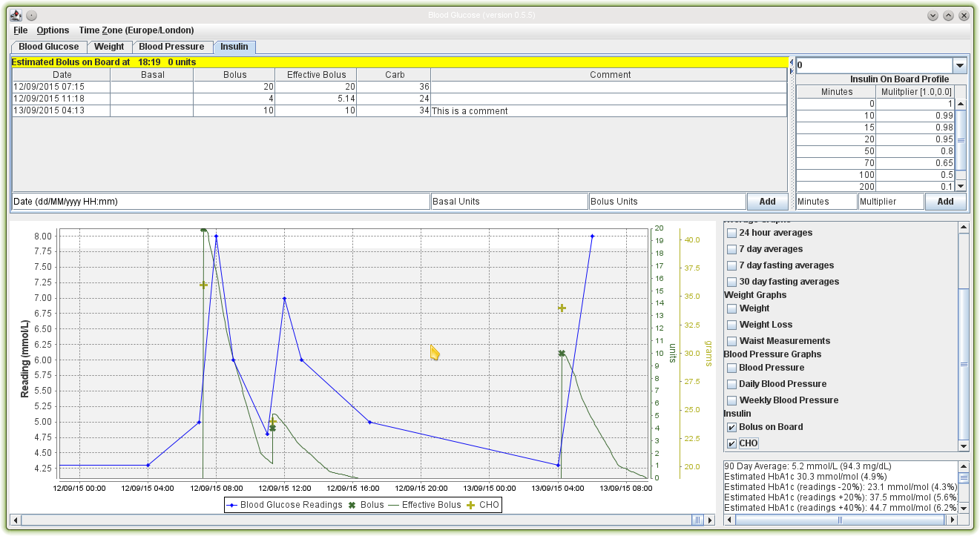
Task: Click the Date (dd/MM/yyyy HH:mm) input field
Action: 221,202
